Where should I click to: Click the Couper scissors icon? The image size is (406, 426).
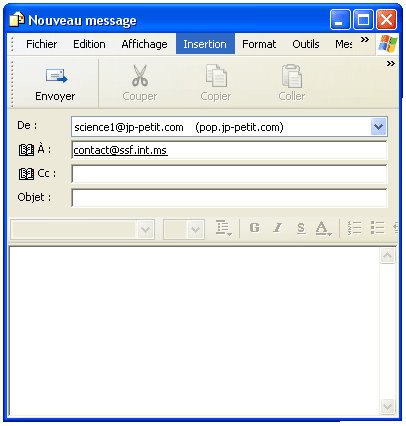coord(140,76)
